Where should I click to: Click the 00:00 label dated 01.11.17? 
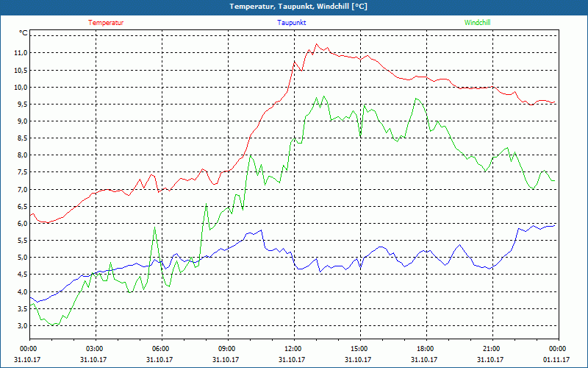(559, 349)
